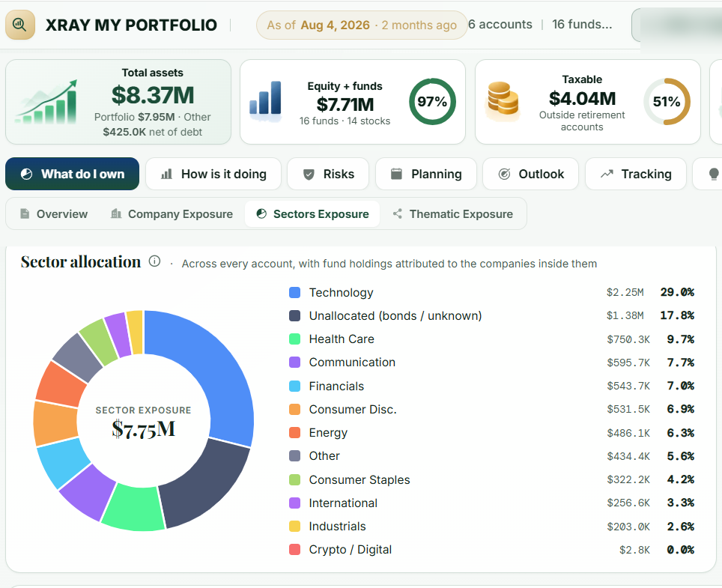This screenshot has height=588, width=722.
Task: Click the $4.04M taxable figure
Action: (582, 99)
